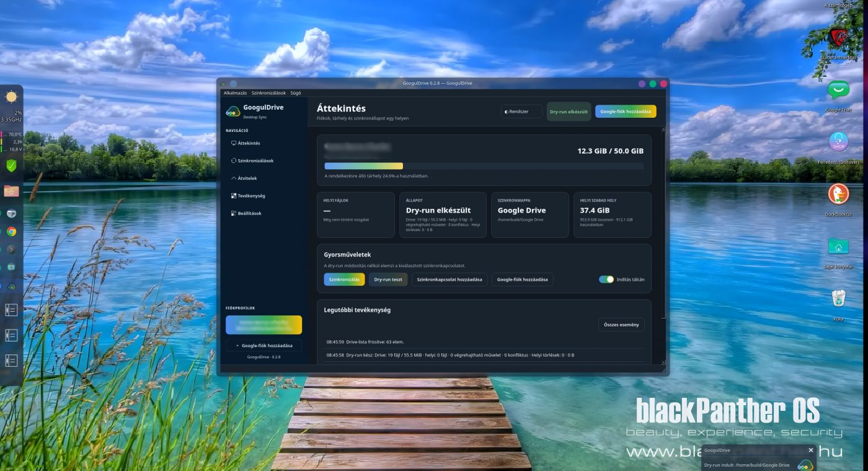The height and width of the screenshot is (471, 868).
Task: Open the starred folder in the dock
Action: 11,191
